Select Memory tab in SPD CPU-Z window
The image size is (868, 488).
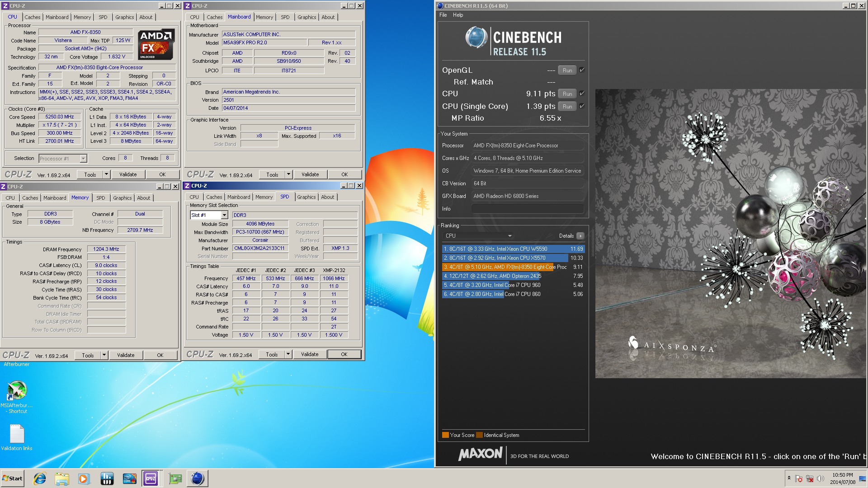(x=264, y=197)
